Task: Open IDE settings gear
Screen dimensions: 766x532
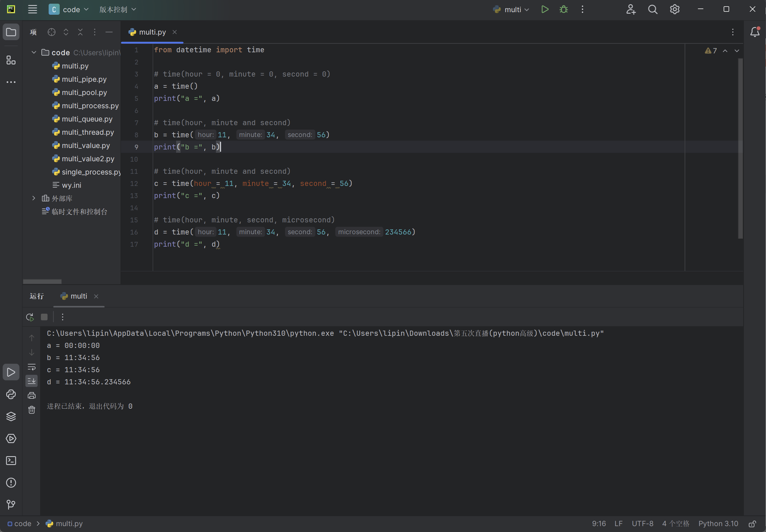Action: (675, 10)
